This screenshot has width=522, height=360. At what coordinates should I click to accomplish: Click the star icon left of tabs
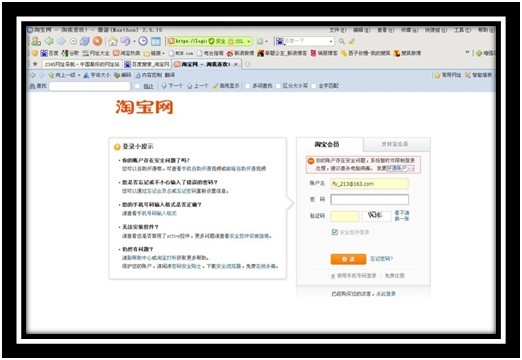35,64
